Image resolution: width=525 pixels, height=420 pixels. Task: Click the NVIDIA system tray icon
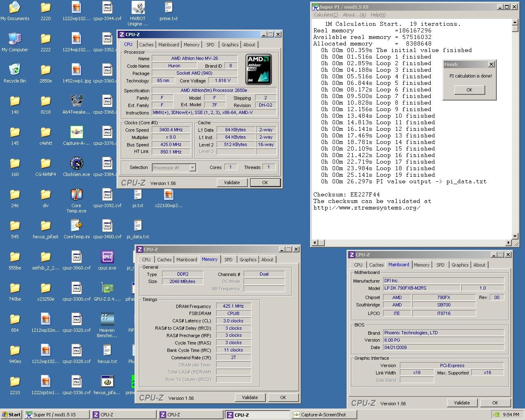(x=496, y=415)
